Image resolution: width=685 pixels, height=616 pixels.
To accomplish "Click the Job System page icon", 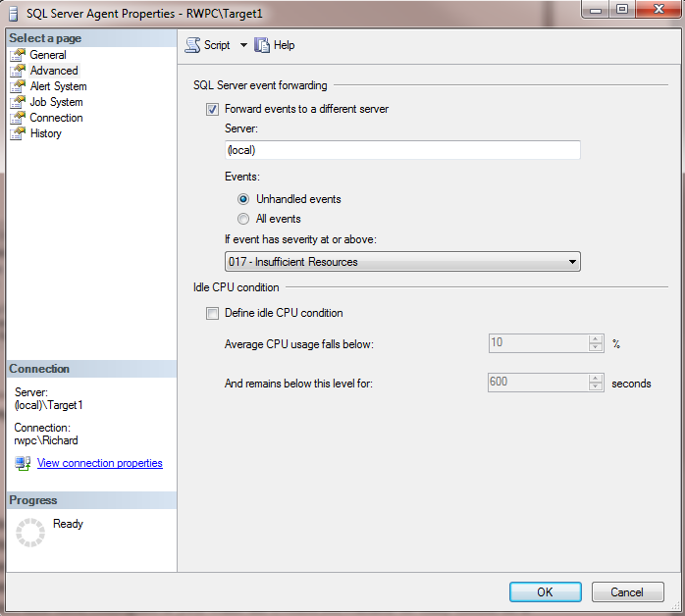I will pos(18,102).
